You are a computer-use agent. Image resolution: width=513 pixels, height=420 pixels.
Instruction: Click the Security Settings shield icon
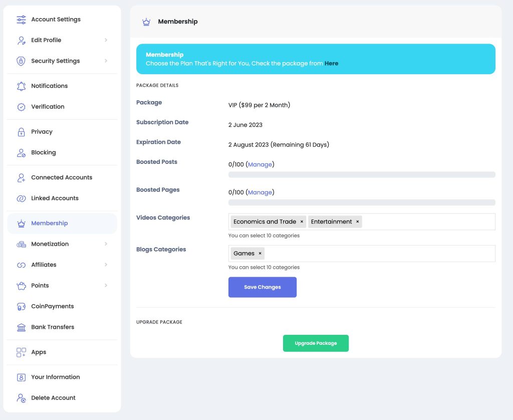coord(21,61)
